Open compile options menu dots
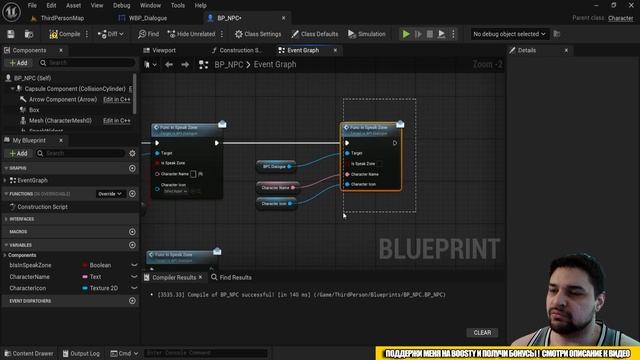 coord(87,34)
